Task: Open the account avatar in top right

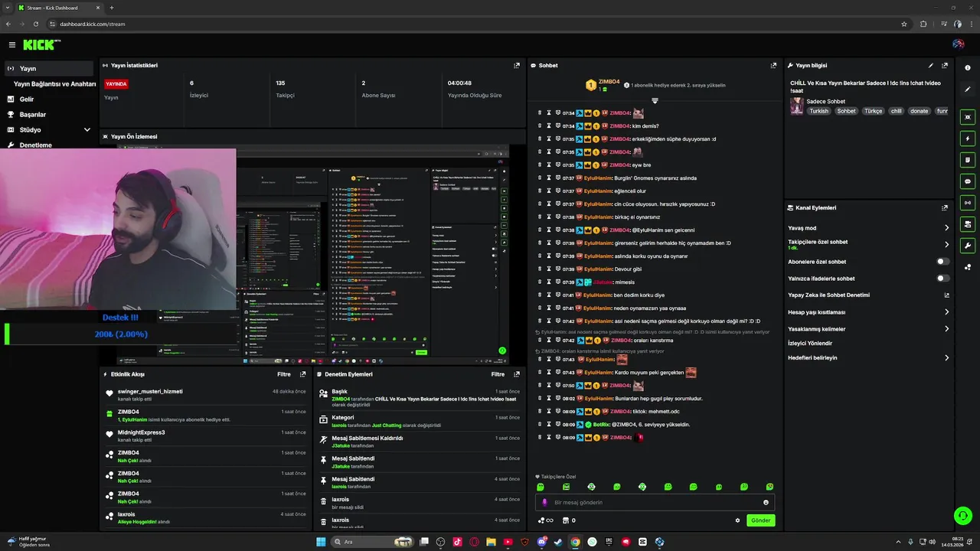Action: click(958, 44)
